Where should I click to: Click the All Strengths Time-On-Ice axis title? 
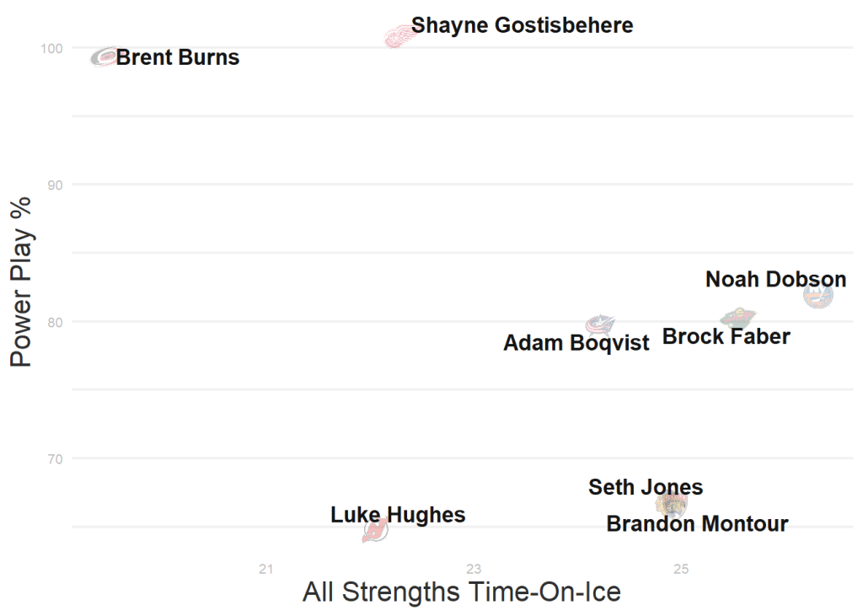(x=462, y=592)
